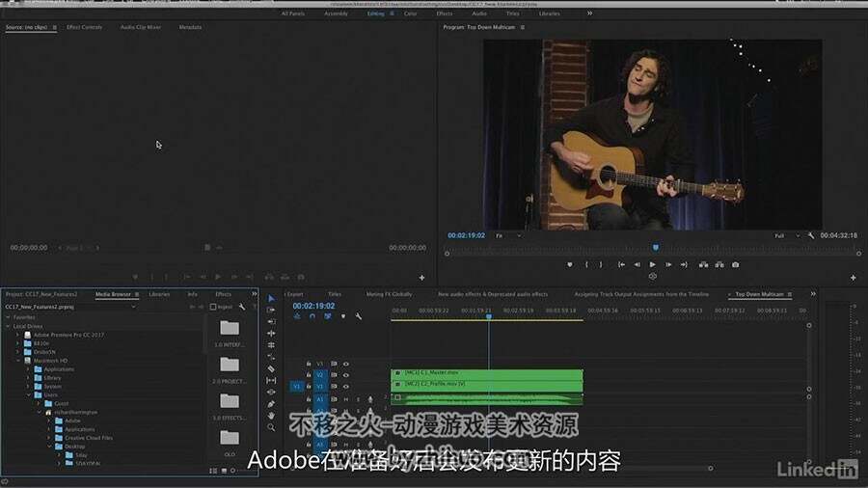Screen dimensions: 868x488
Task: Collapse the Macintosh HD drive
Action: tap(17, 361)
